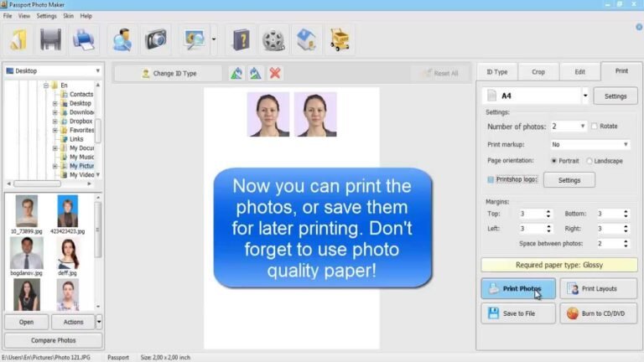Screen dimensions: 644x362
Task: Click the second green rotate icon left of the red X
Action: pyautogui.click(x=256, y=73)
